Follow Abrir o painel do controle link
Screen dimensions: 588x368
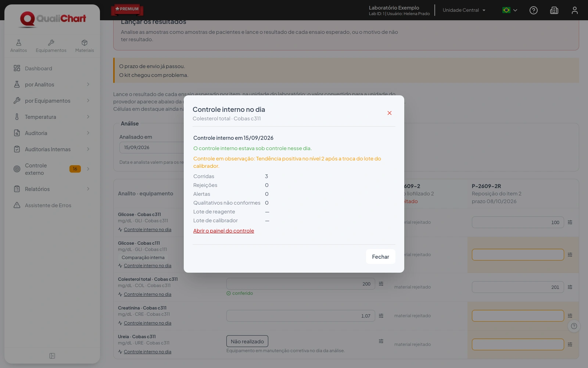tap(223, 231)
